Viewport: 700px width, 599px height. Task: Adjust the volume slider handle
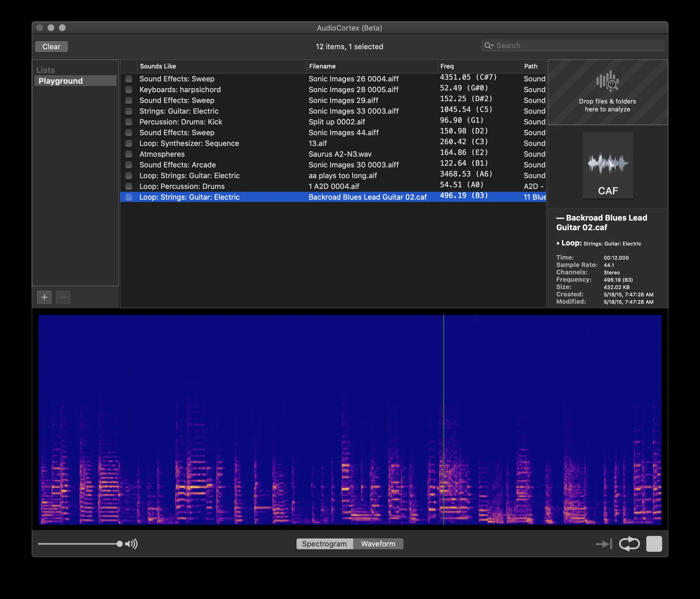click(120, 544)
